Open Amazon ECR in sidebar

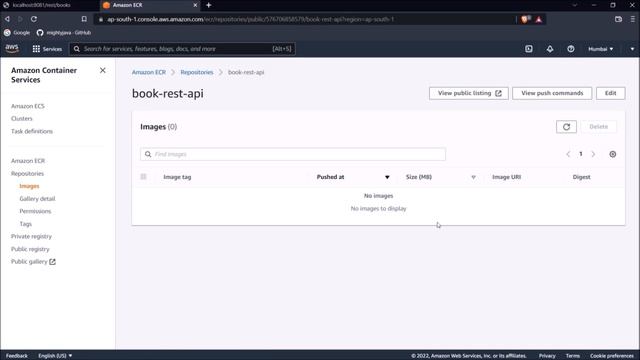28,161
